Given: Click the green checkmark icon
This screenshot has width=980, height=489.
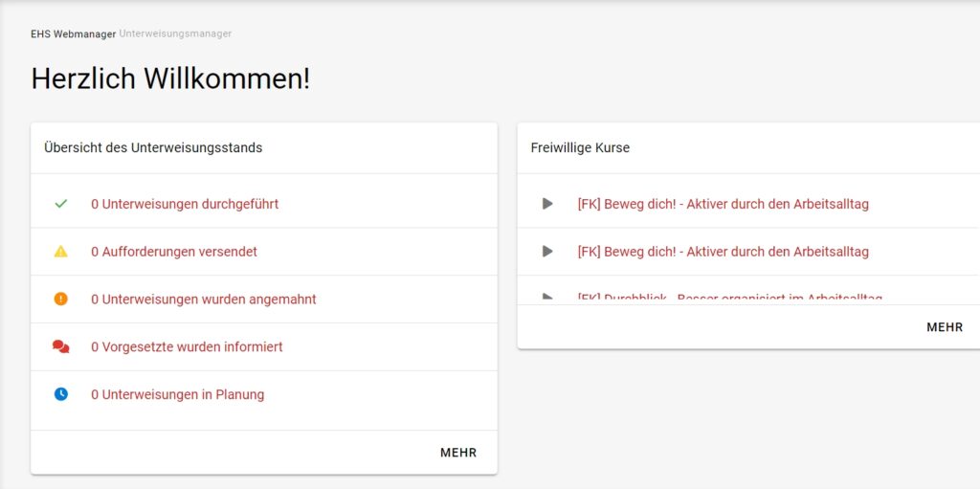Looking at the screenshot, I should tap(61, 204).
